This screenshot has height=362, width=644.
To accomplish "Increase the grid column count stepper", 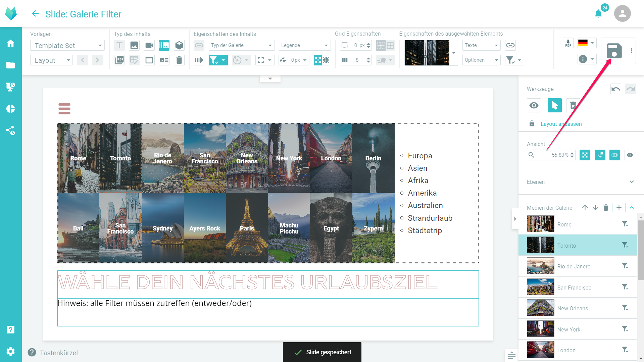I will pyautogui.click(x=368, y=58).
